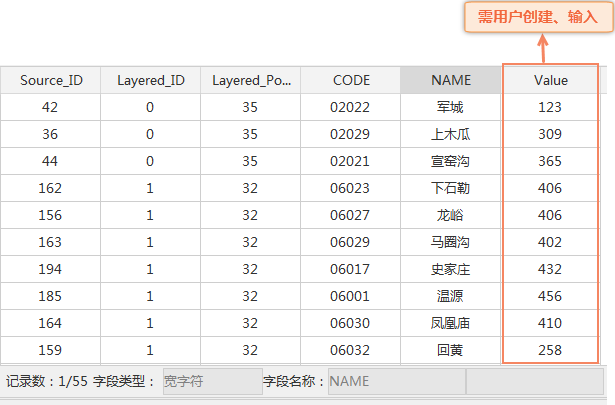Screen dimensions: 615x405
Task: Click the Layered_Po... column header
Action: [x=250, y=80]
